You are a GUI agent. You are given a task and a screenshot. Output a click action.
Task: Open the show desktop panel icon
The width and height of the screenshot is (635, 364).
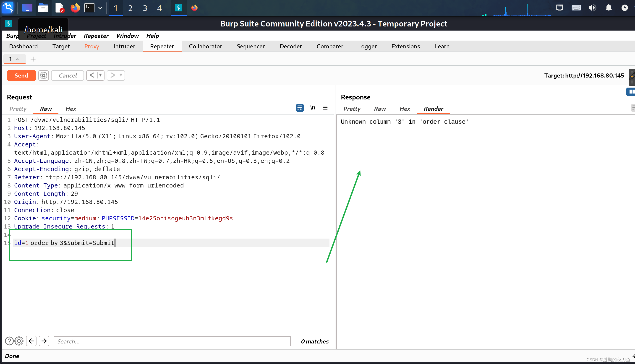coord(27,8)
